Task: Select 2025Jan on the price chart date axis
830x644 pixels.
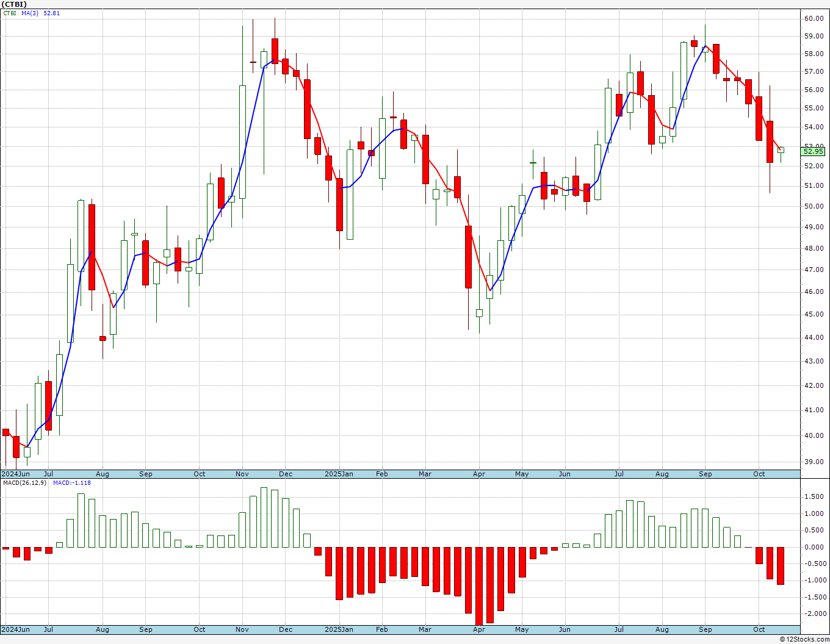Action: pyautogui.click(x=339, y=474)
